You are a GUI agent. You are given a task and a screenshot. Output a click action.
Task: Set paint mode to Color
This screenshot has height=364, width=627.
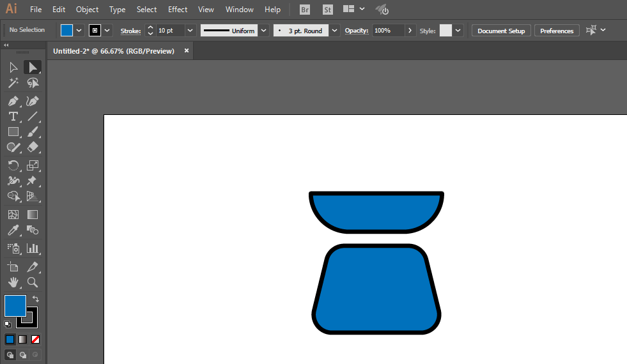pos(10,340)
